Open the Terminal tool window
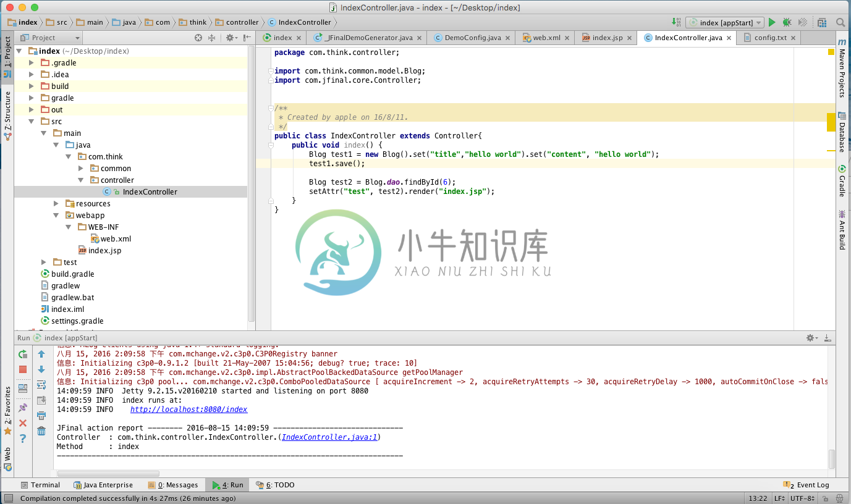 coord(40,485)
